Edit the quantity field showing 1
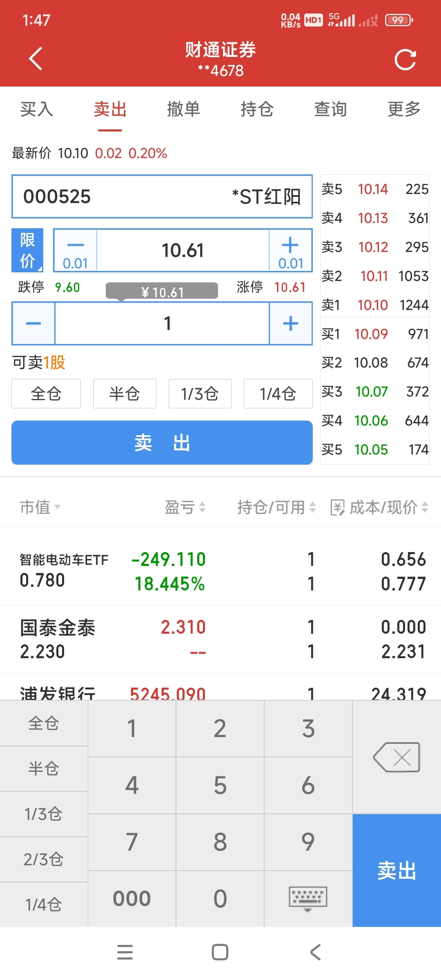The height and width of the screenshot is (980, 441). [162, 323]
